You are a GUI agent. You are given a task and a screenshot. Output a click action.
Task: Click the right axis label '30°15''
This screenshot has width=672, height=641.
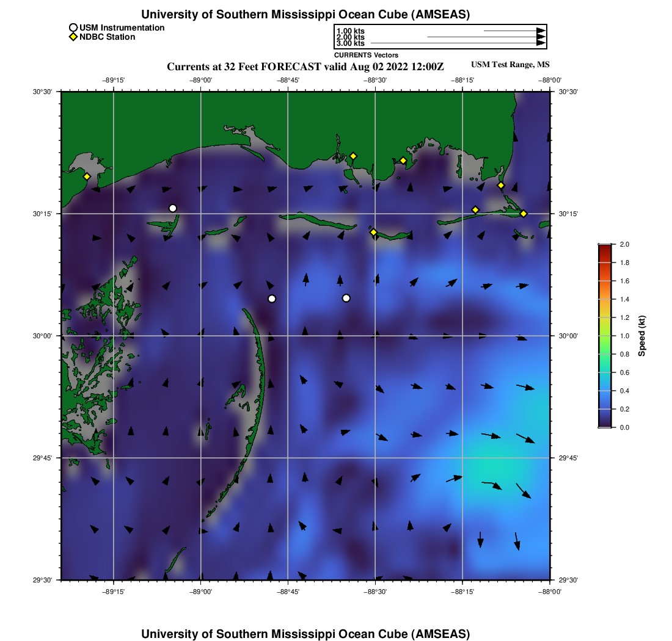point(568,214)
